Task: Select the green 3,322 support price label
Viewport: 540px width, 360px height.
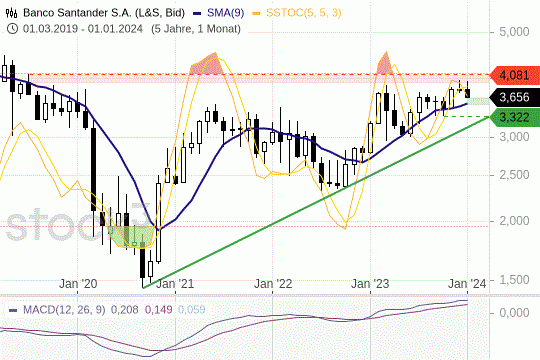Action: [x=515, y=117]
